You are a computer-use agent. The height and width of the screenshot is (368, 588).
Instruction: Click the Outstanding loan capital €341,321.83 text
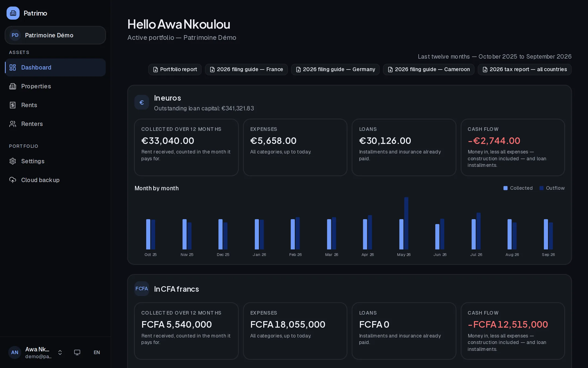(x=204, y=108)
